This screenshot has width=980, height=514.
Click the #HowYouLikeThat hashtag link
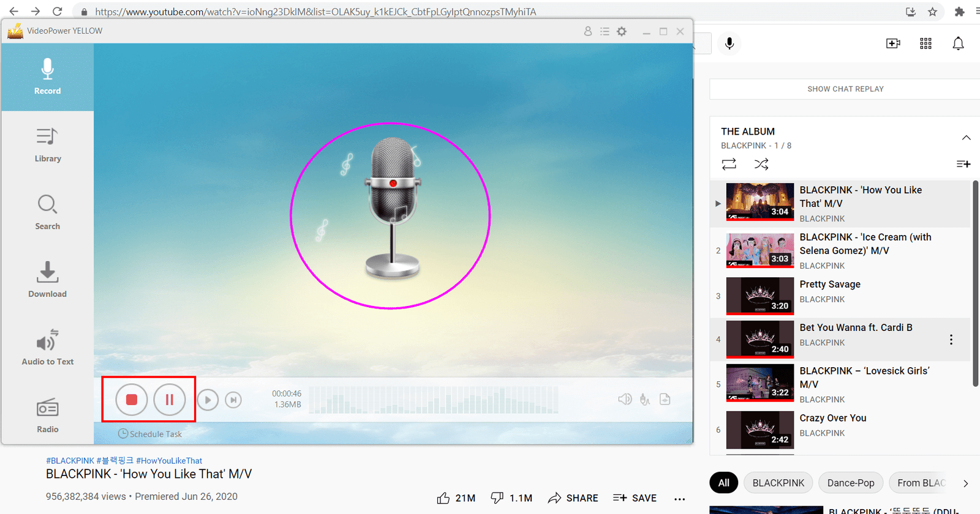tap(169, 461)
